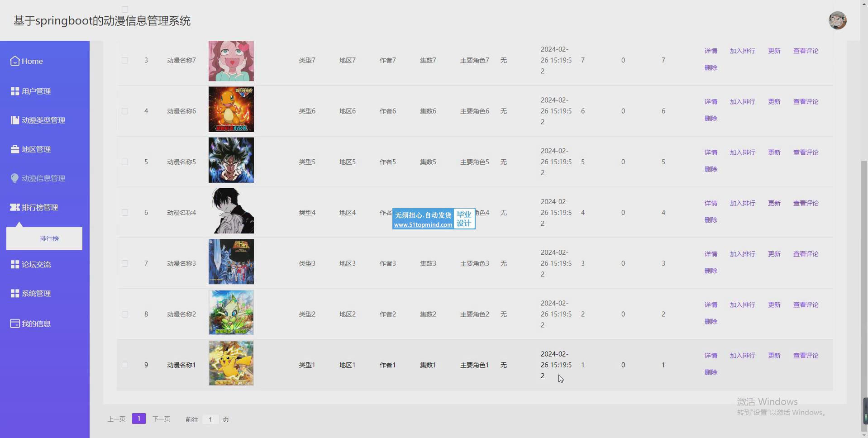
Task: Open the 动漫名称3 cover thumbnail
Action: [231, 262]
